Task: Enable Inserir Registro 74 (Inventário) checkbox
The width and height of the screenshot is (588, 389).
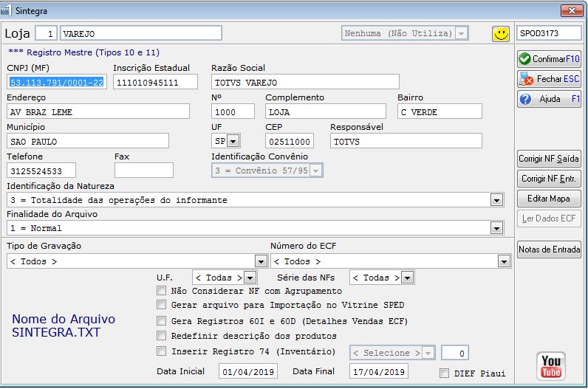Action: (x=161, y=351)
